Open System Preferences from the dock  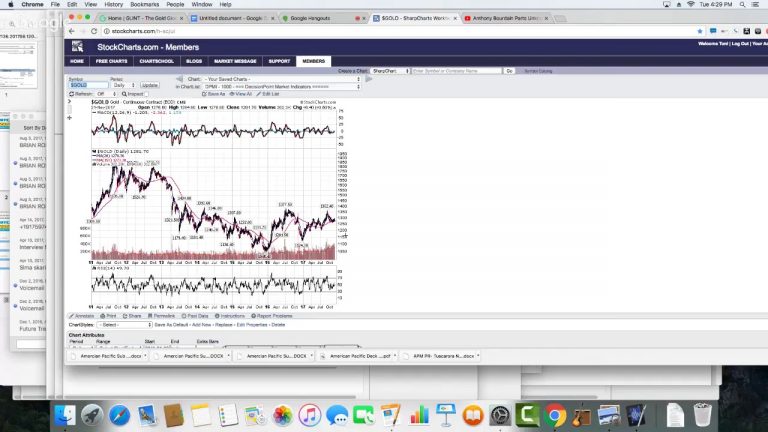[x=500, y=415]
